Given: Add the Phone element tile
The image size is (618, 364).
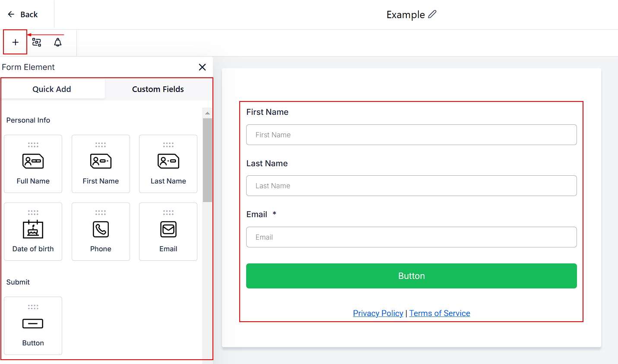Looking at the screenshot, I should [101, 231].
